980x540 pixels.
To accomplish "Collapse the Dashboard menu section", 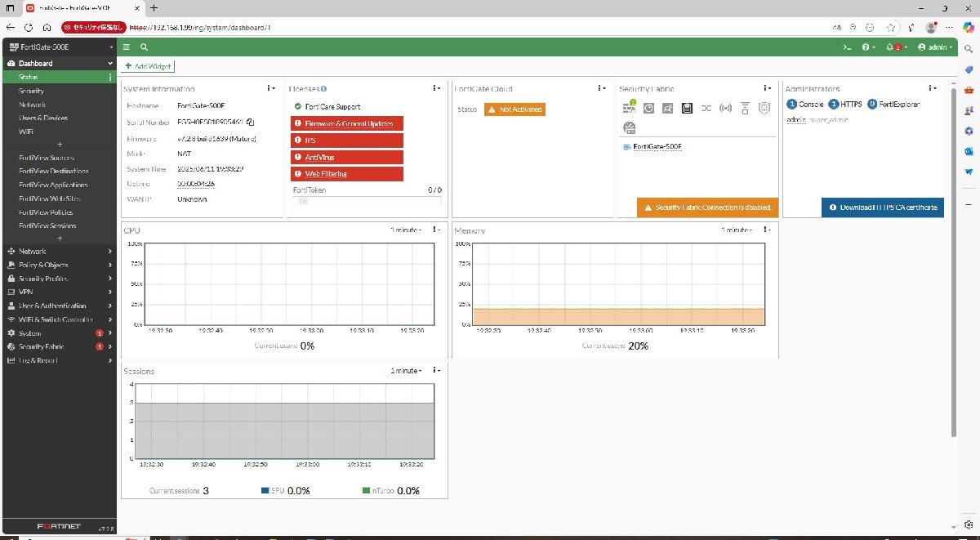I will [59, 63].
